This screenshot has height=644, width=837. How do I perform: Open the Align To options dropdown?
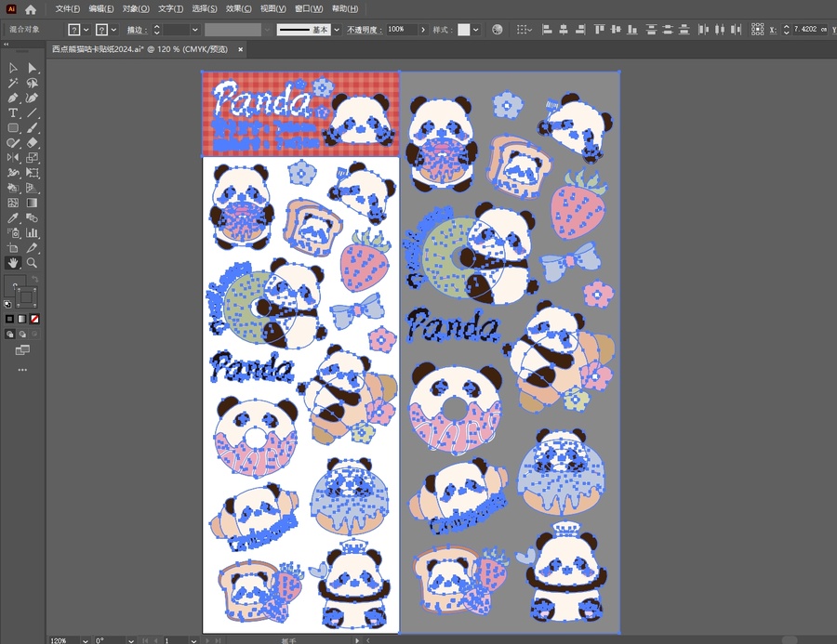click(525, 30)
